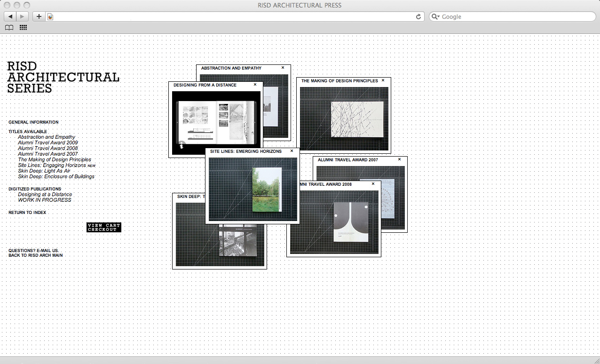Click the Digitized Publications heading
600x364 pixels.
[35, 189]
